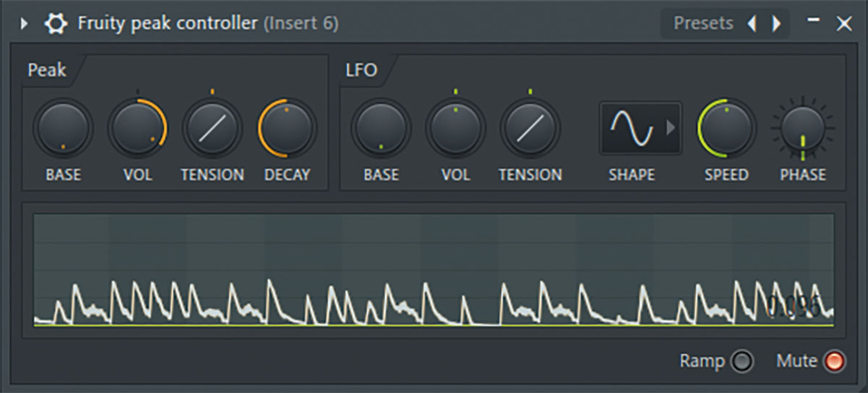This screenshot has height=393, width=868.
Task: Toggle the Mute switch
Action: [834, 360]
